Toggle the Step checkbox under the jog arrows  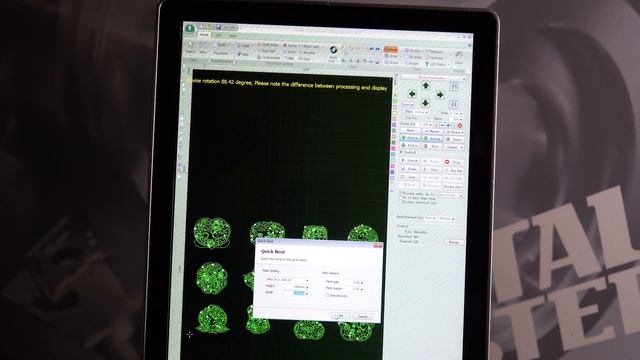[439, 113]
